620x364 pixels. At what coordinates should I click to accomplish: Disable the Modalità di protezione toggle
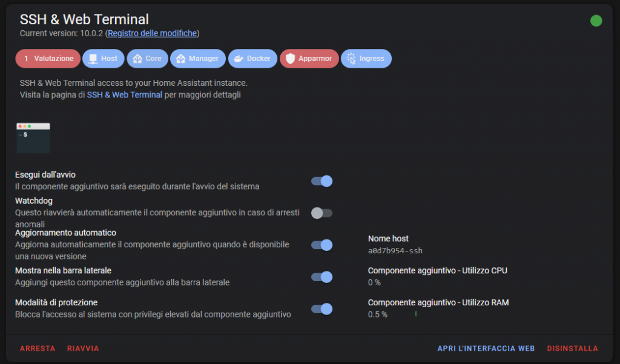pos(322,309)
